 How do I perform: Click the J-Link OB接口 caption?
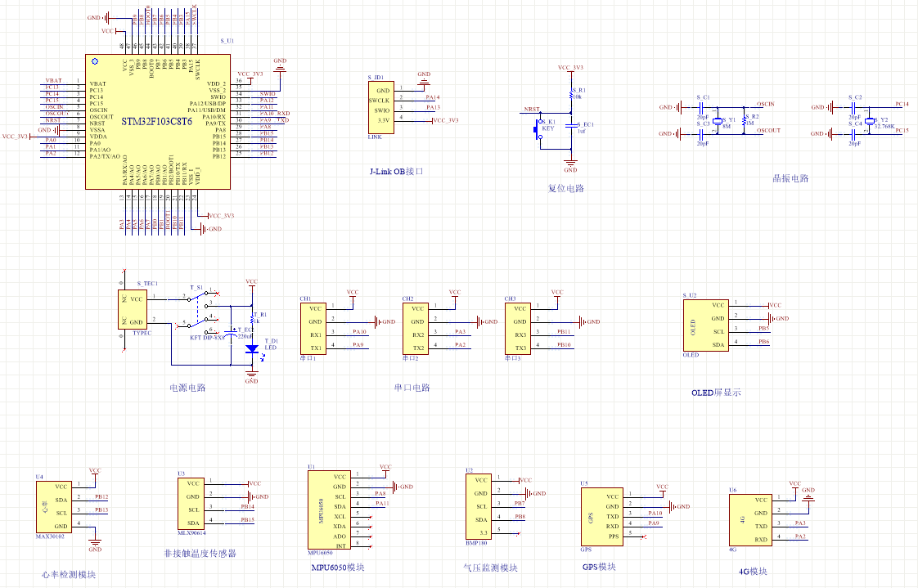click(396, 172)
